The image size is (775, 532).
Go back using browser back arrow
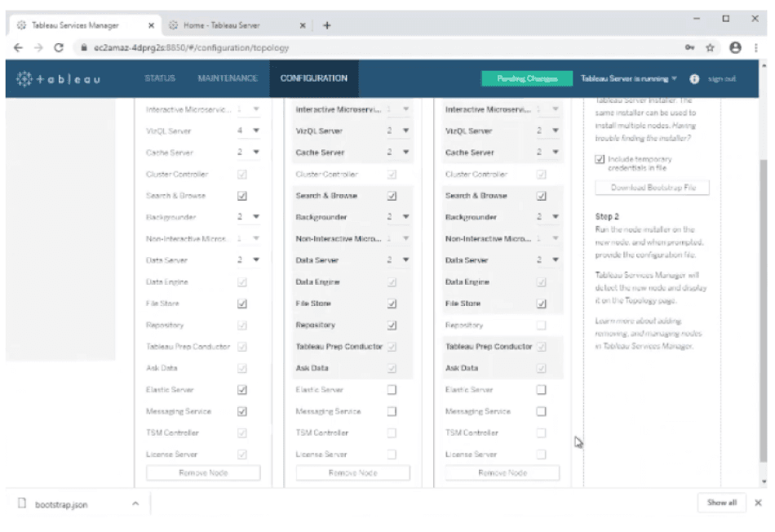(18, 48)
